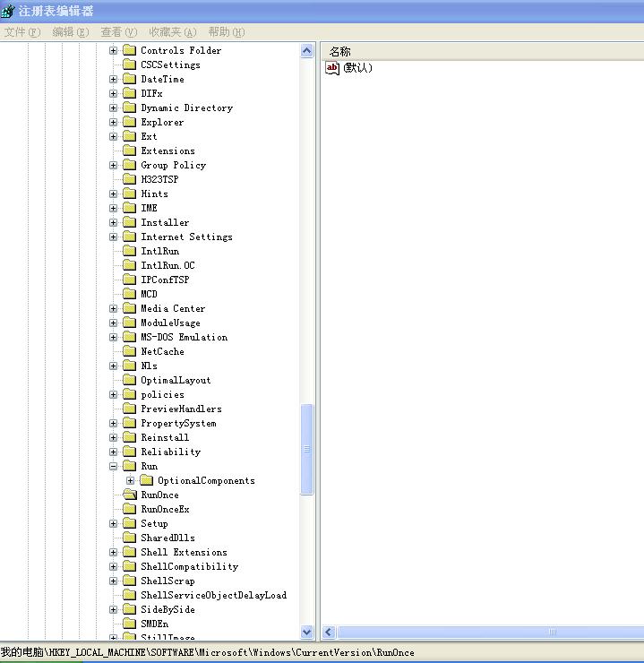
Task: Open the 文件(F) menu
Action: tap(22, 32)
